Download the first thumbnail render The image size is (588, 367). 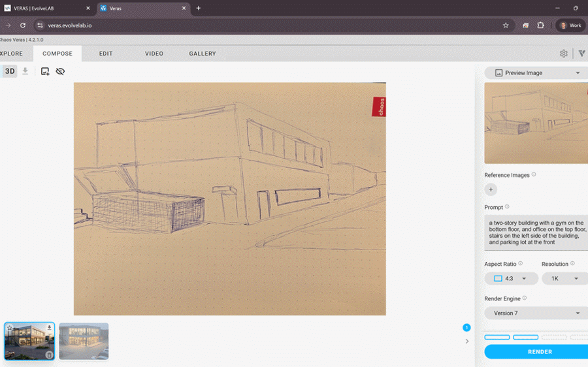[x=49, y=328]
